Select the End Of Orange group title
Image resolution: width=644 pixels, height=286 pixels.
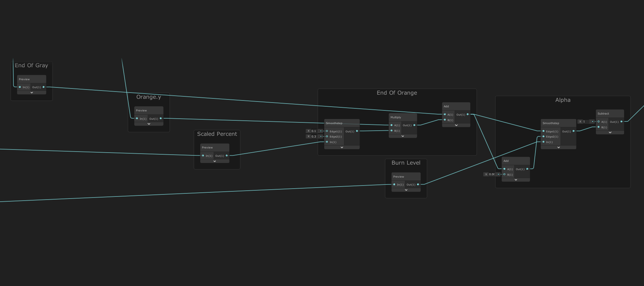397,93
